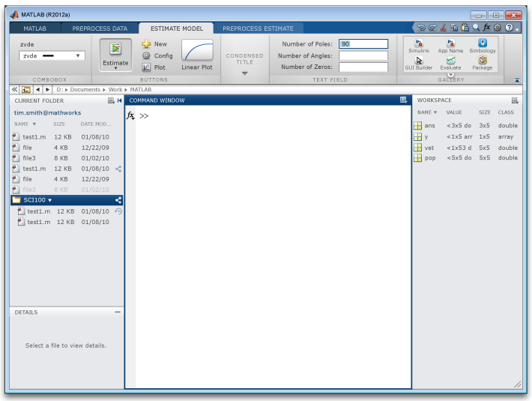Launch Simulink from the gallery
This screenshot has height=401, width=532.
(x=419, y=46)
